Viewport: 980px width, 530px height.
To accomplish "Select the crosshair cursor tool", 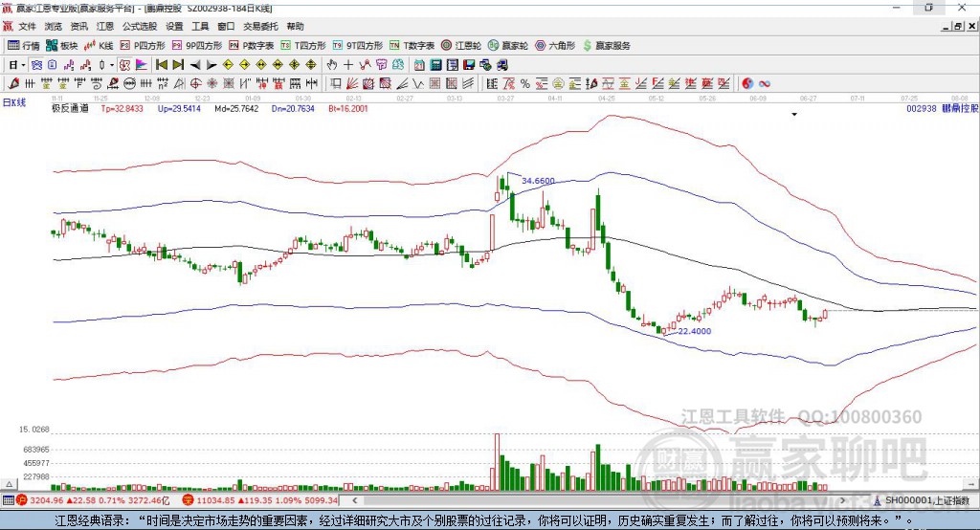I will coord(348,65).
